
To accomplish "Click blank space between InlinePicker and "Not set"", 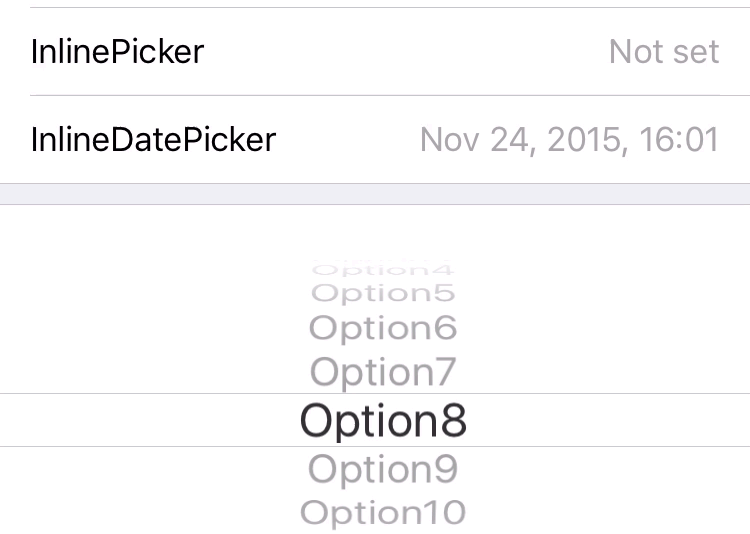I will pos(400,51).
